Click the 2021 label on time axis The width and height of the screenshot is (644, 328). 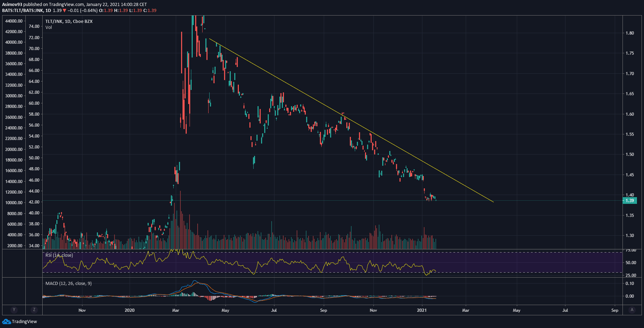(421, 310)
